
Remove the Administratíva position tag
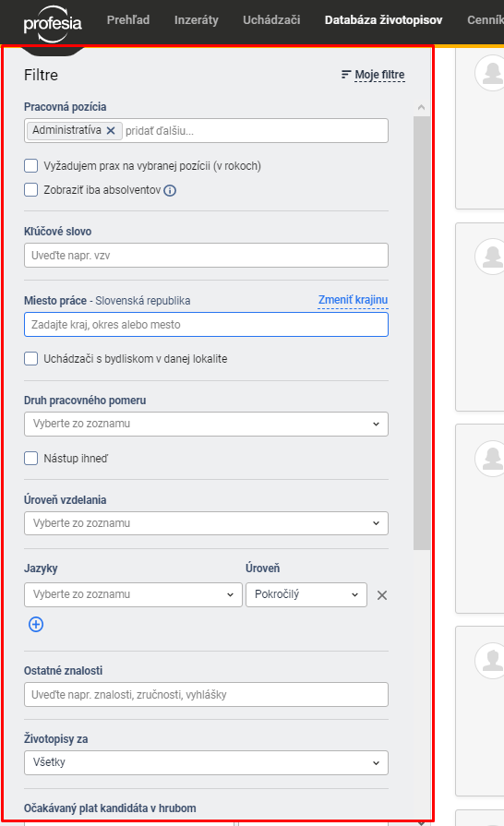coord(111,131)
